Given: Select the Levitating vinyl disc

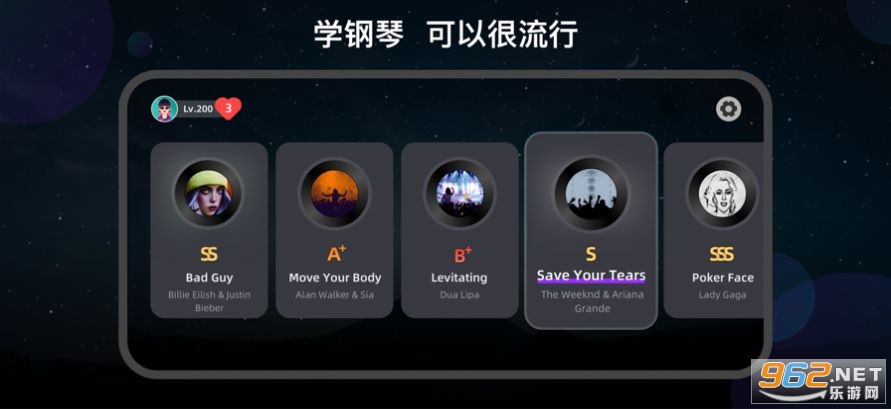Looking at the screenshot, I should pyautogui.click(x=459, y=193).
